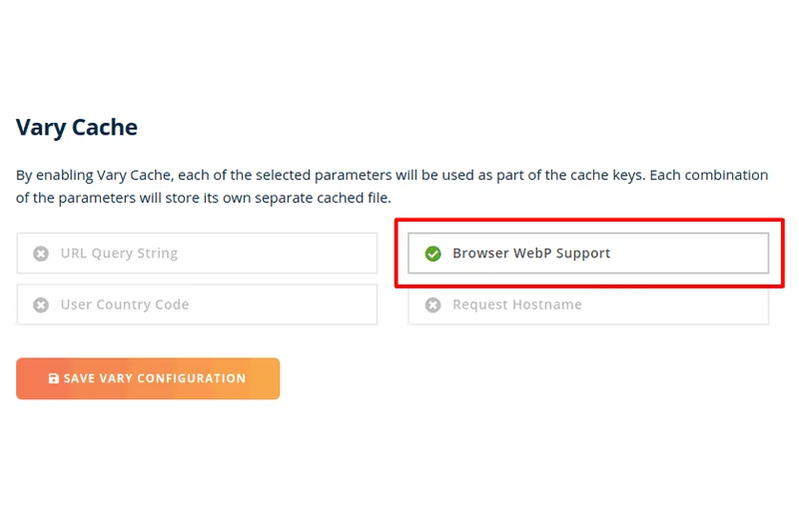Click the gray X icon beside Request Hostname
The width and height of the screenshot is (799, 532).
(432, 305)
